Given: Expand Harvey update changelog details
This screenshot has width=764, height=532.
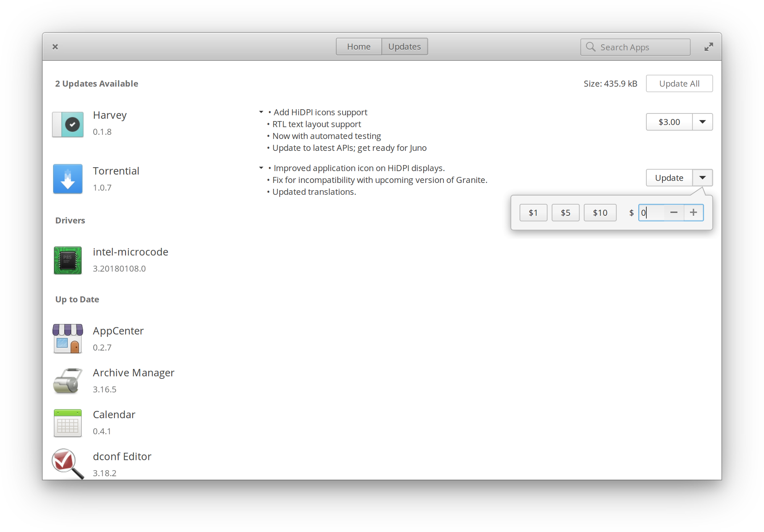Looking at the screenshot, I should 262,112.
